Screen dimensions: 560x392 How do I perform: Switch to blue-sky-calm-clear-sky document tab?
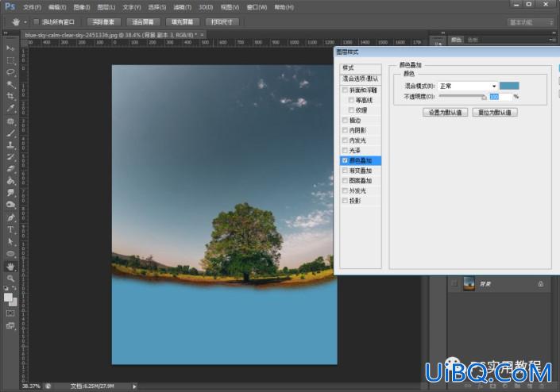112,35
